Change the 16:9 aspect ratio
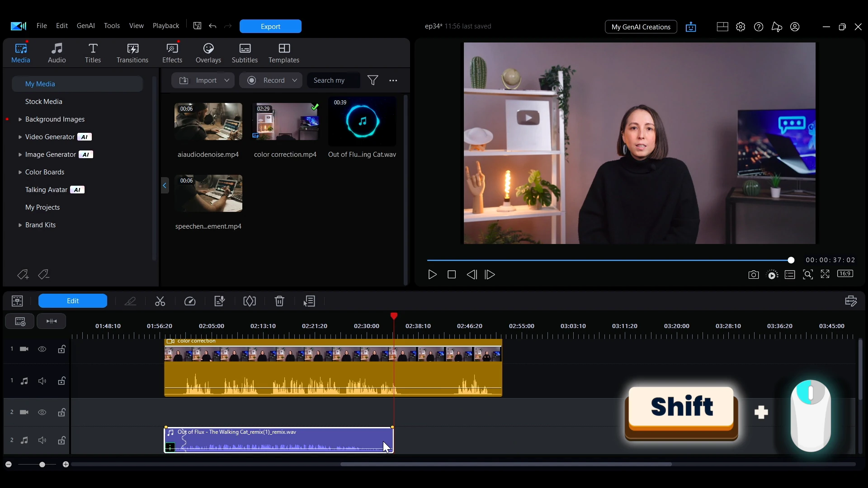 845,274
